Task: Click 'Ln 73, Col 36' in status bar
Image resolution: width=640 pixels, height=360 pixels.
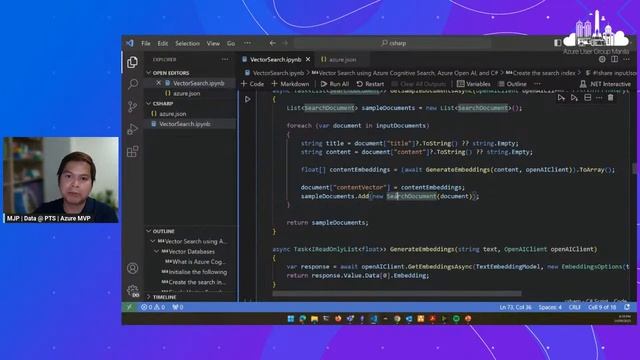Action: (x=515, y=307)
